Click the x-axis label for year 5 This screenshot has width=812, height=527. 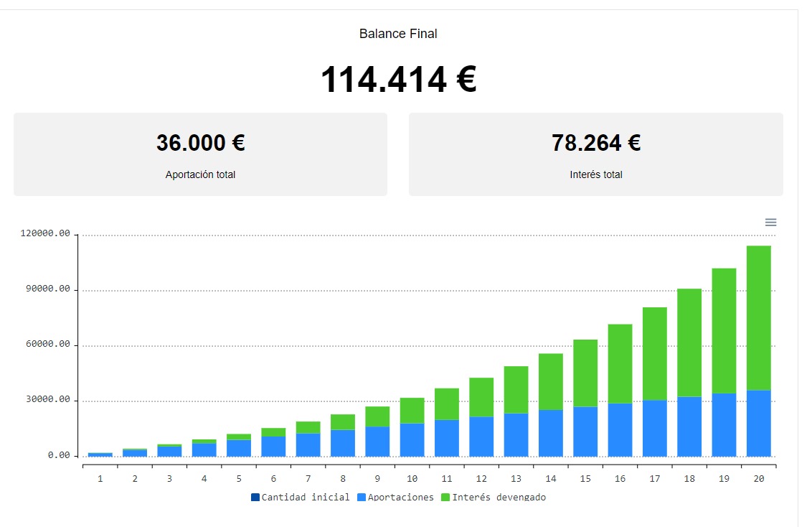click(x=238, y=478)
